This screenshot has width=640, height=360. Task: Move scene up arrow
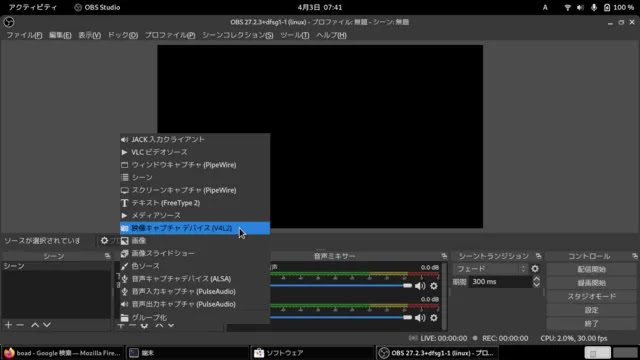click(35, 325)
